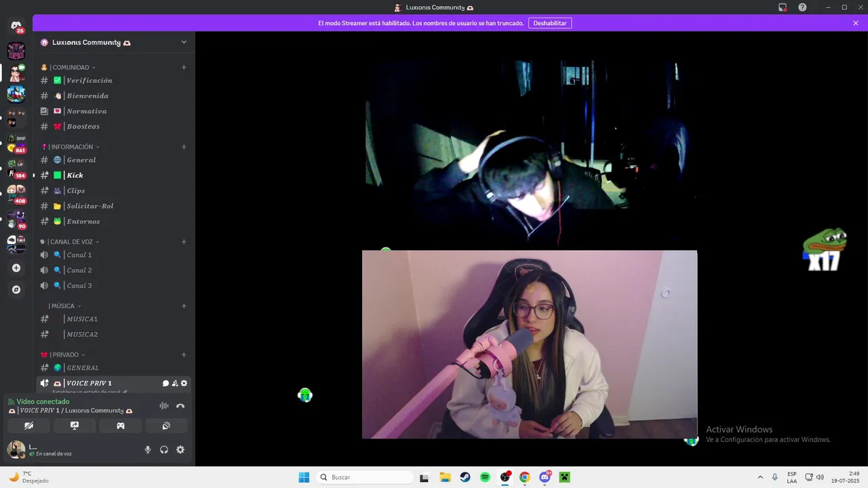Disconnect from voice with the hang-up icon
Viewport: 868px width, 488px height.
180,406
